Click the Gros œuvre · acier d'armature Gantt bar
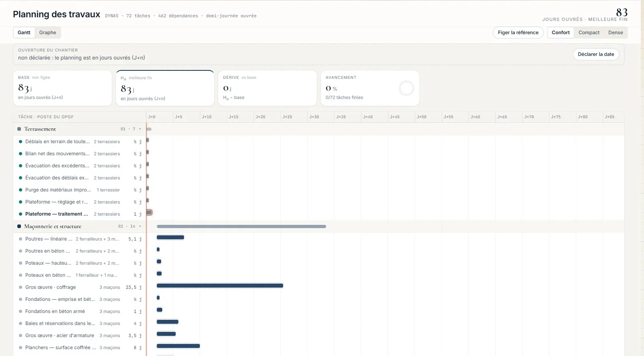The width and height of the screenshot is (644, 356). [x=166, y=334]
